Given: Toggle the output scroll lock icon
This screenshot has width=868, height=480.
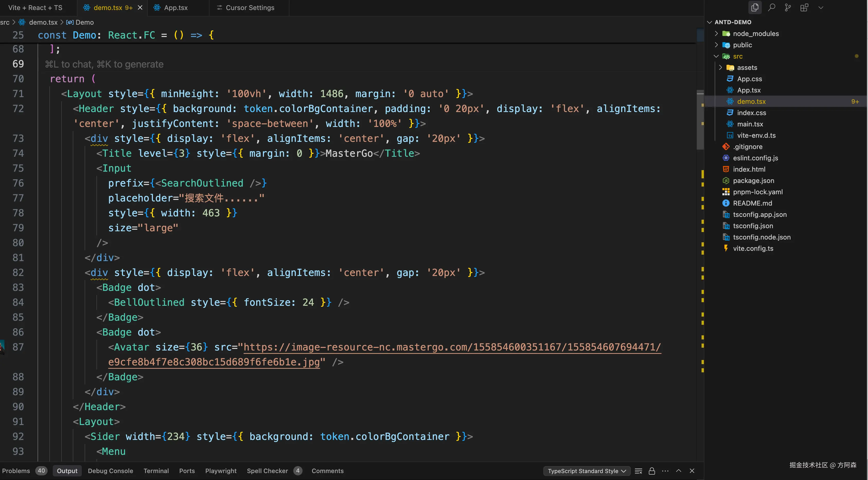Looking at the screenshot, I should [x=652, y=471].
